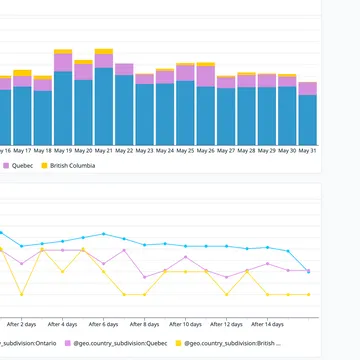Click the May 26 bar's Quebec segment
The image size is (360, 360).
coord(206,76)
